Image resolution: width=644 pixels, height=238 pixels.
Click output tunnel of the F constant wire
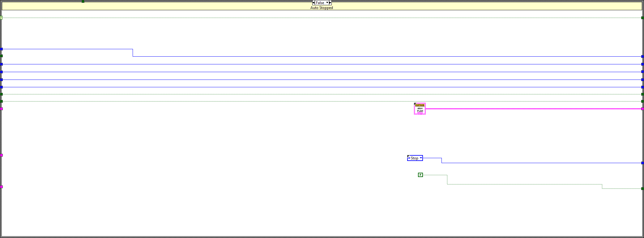(642, 188)
